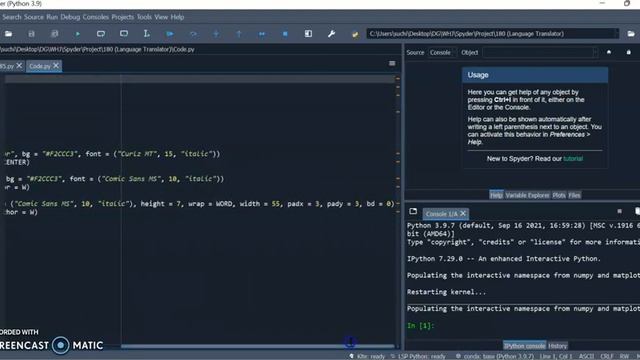Click the Save all files toolbar icon
The width and height of the screenshot is (640, 360).
point(54,34)
